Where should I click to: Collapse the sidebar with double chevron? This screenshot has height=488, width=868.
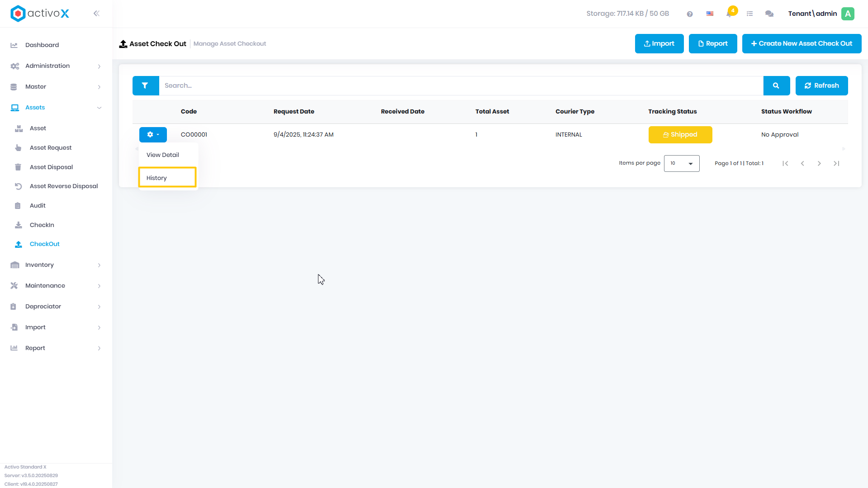(x=96, y=14)
